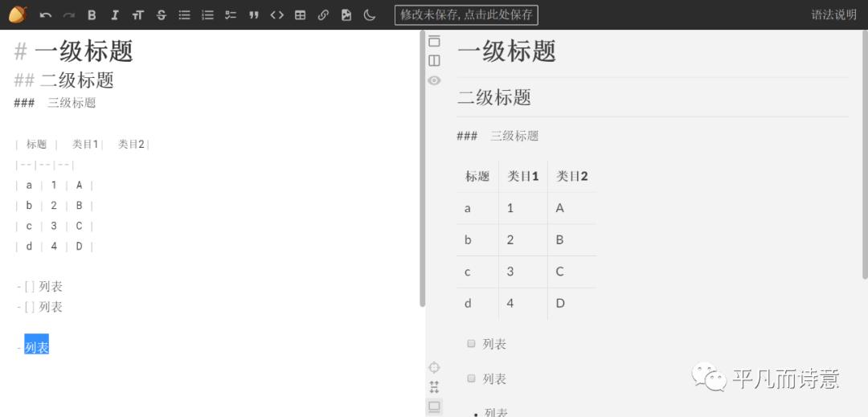Click the table header row in editor
This screenshot has height=417, width=868.
[83, 145]
